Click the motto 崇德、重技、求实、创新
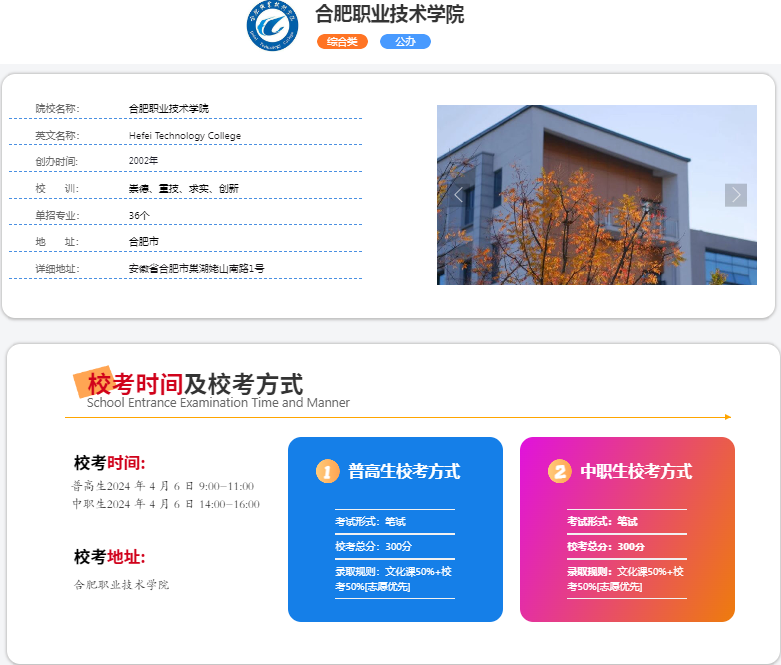Screen dimensions: 781x665 [x=183, y=188]
